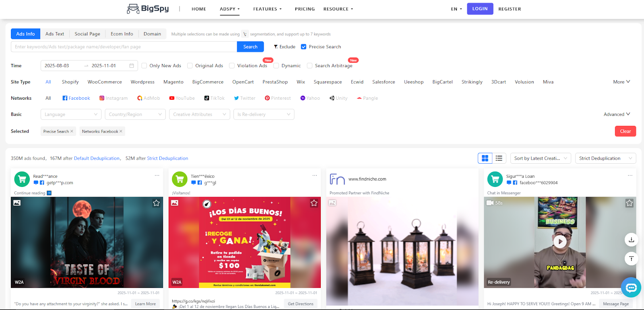
Task: Remove the Precise Search selected tag
Action: pyautogui.click(x=72, y=131)
